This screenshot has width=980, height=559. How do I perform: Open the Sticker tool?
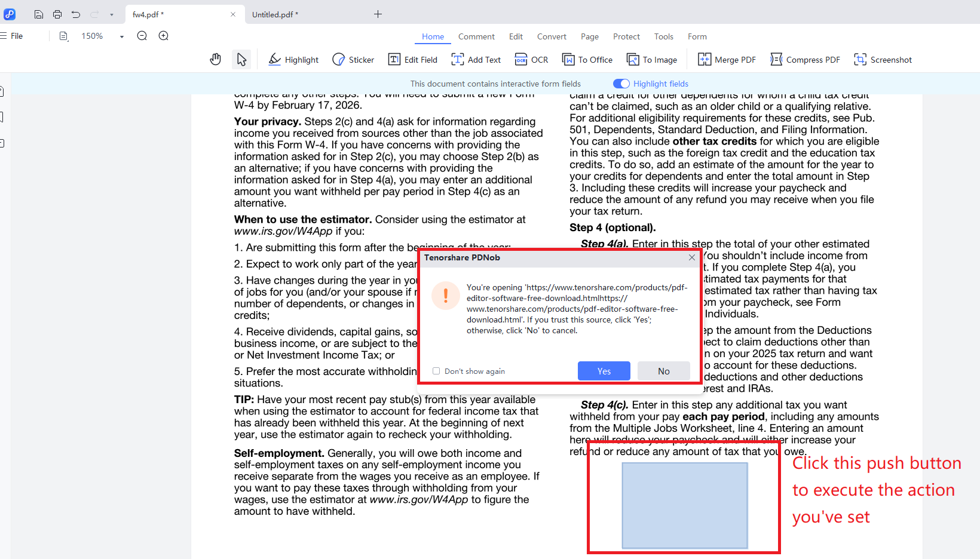pos(353,60)
